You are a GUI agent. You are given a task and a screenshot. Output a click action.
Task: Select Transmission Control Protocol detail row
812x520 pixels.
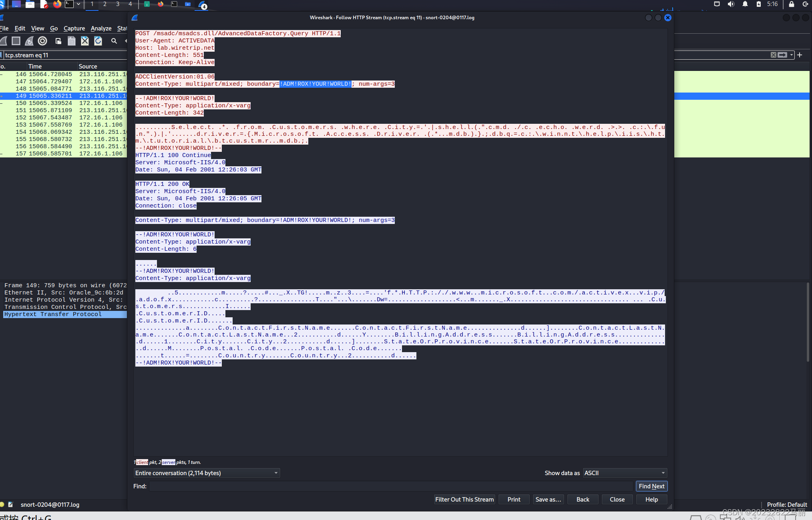65,307
